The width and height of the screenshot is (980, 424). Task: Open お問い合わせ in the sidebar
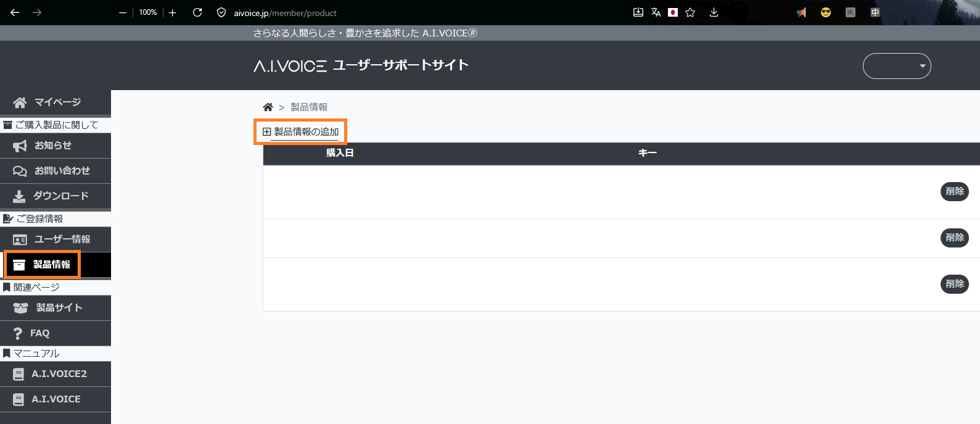56,171
